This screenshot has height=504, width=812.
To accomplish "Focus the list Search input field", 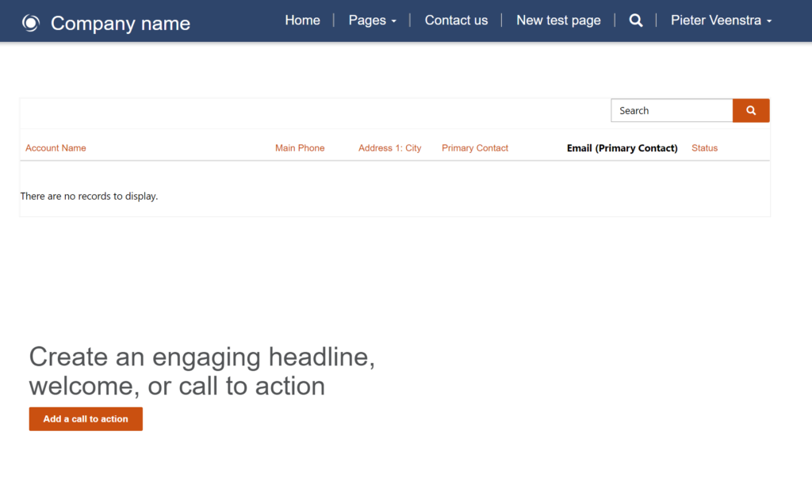I will coord(672,111).
